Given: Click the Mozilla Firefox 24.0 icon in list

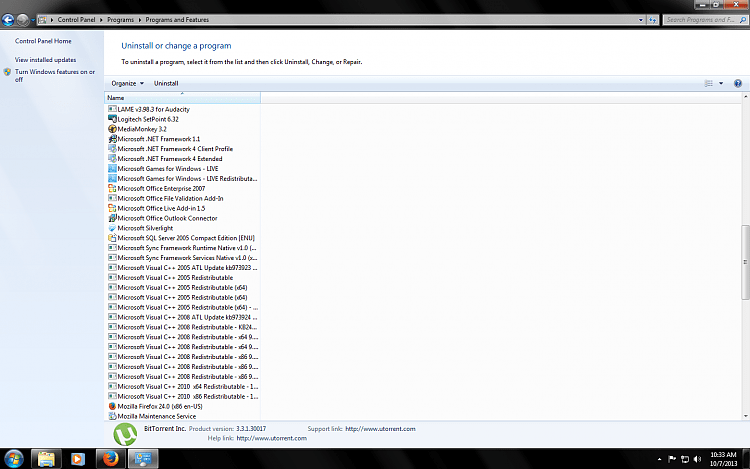Looking at the screenshot, I should pyautogui.click(x=112, y=406).
